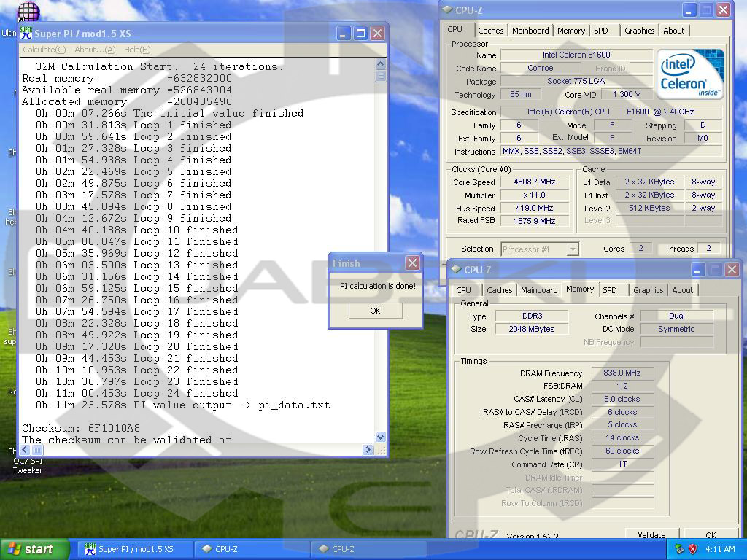Maximize the Super PI window
Screen dimensions: 747x560
click(360, 34)
